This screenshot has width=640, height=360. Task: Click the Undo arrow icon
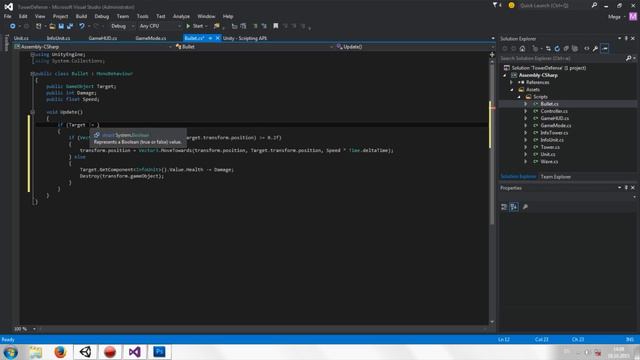tap(82, 26)
